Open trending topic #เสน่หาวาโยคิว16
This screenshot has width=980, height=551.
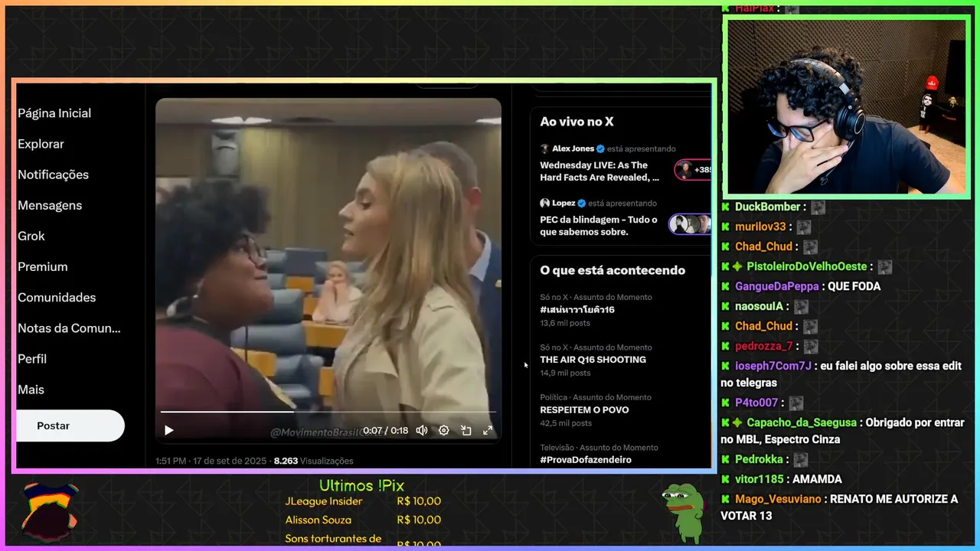[577, 310]
